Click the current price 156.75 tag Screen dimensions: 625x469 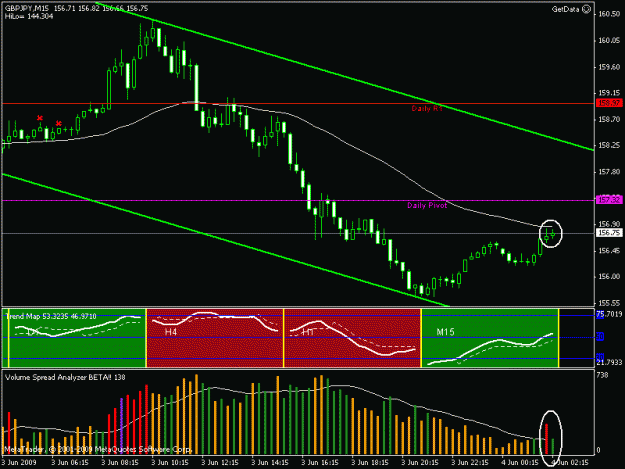(x=609, y=233)
